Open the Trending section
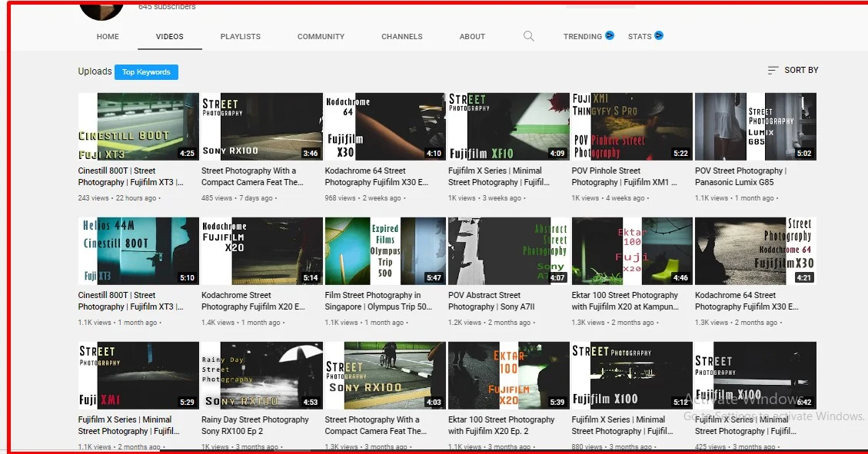Screen dimensions: 868x454 click(x=582, y=37)
